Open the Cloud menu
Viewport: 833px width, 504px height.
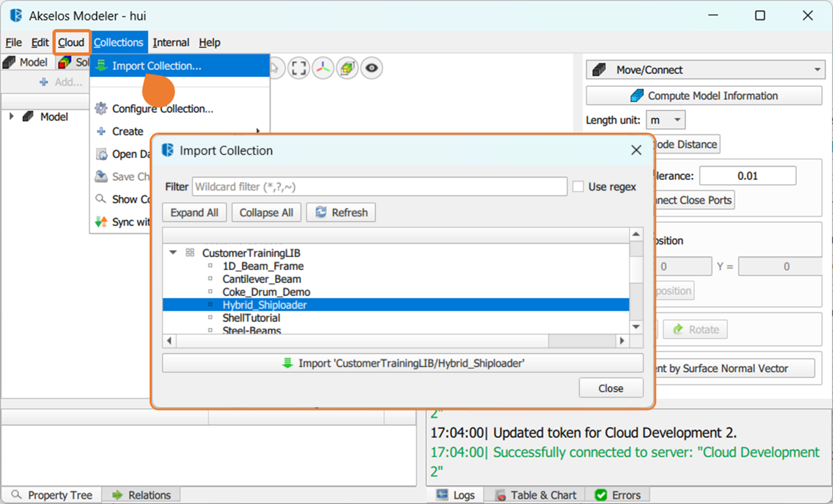click(71, 43)
